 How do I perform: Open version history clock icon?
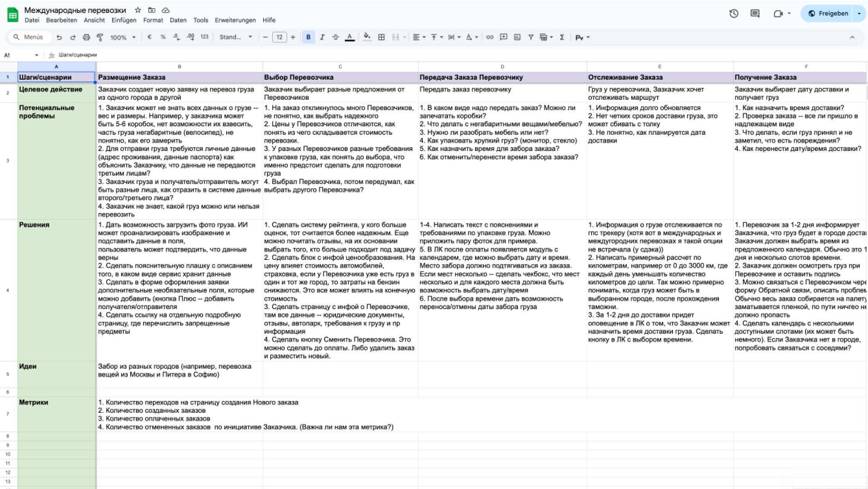click(x=733, y=14)
